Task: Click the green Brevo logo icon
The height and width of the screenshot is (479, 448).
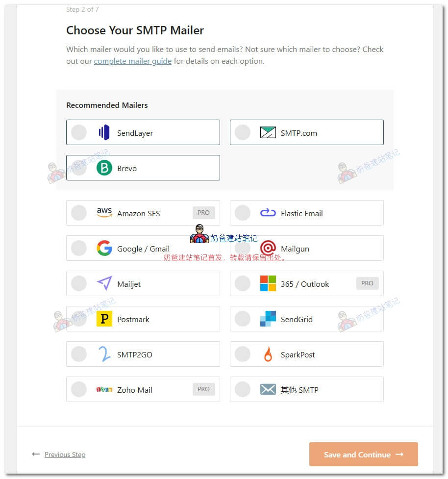Action: click(x=104, y=168)
